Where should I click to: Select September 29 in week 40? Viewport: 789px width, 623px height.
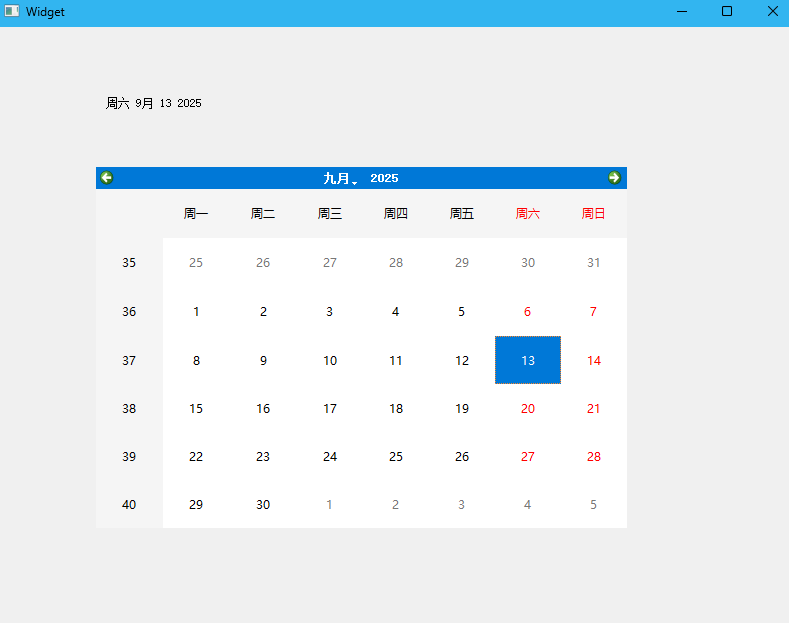click(x=196, y=504)
